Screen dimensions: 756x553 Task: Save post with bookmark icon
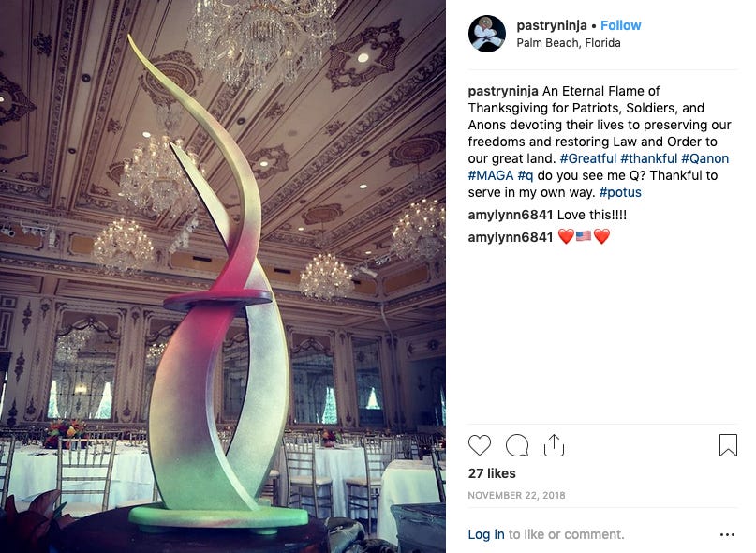[x=728, y=445]
